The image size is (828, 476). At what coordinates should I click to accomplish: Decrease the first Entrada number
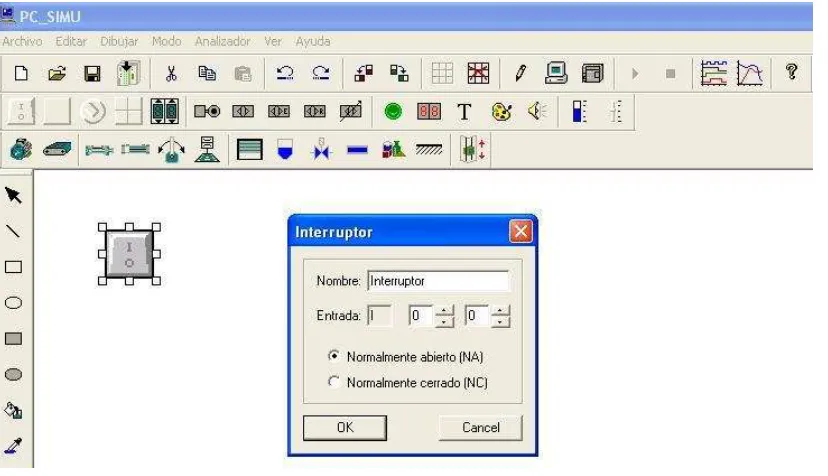444,321
